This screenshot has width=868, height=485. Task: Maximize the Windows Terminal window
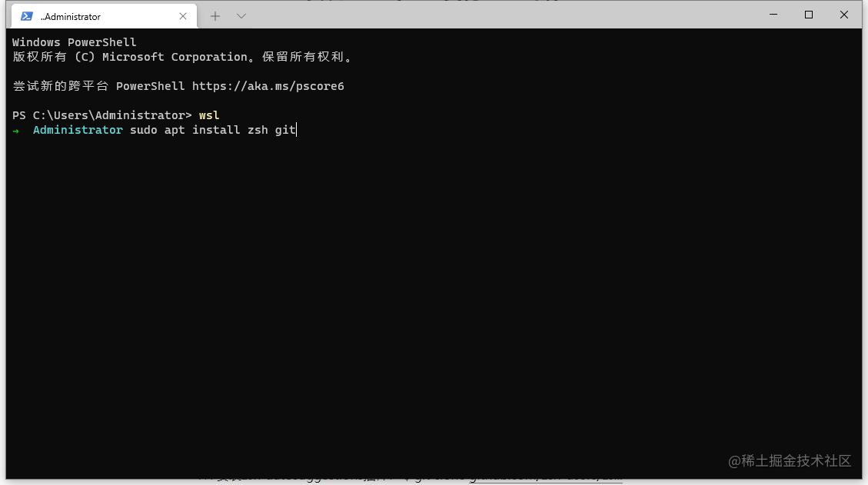click(x=809, y=15)
